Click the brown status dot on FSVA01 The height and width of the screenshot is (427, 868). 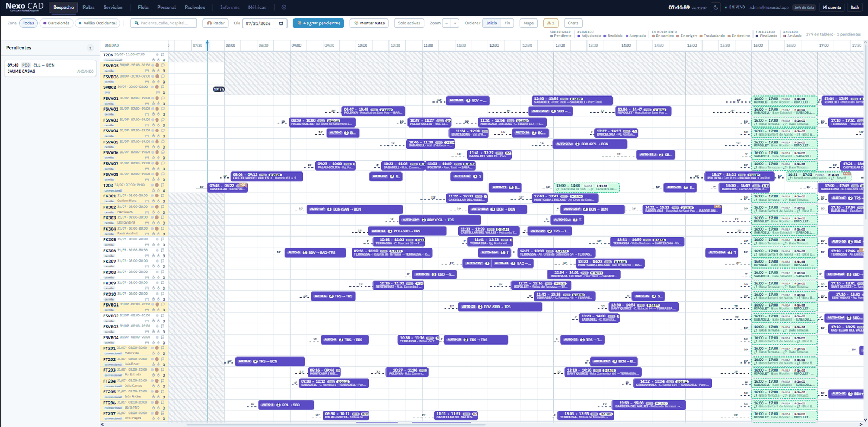157,98
